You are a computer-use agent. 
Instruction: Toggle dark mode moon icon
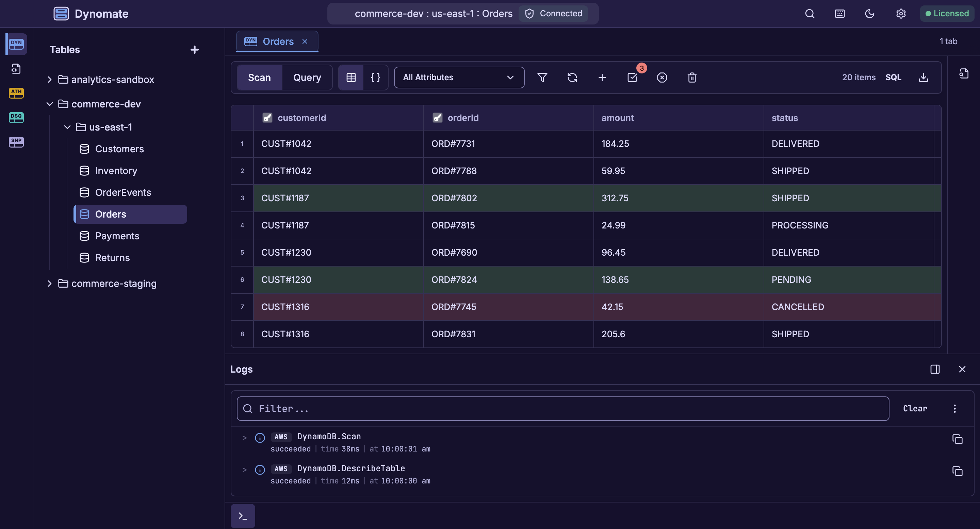point(870,14)
